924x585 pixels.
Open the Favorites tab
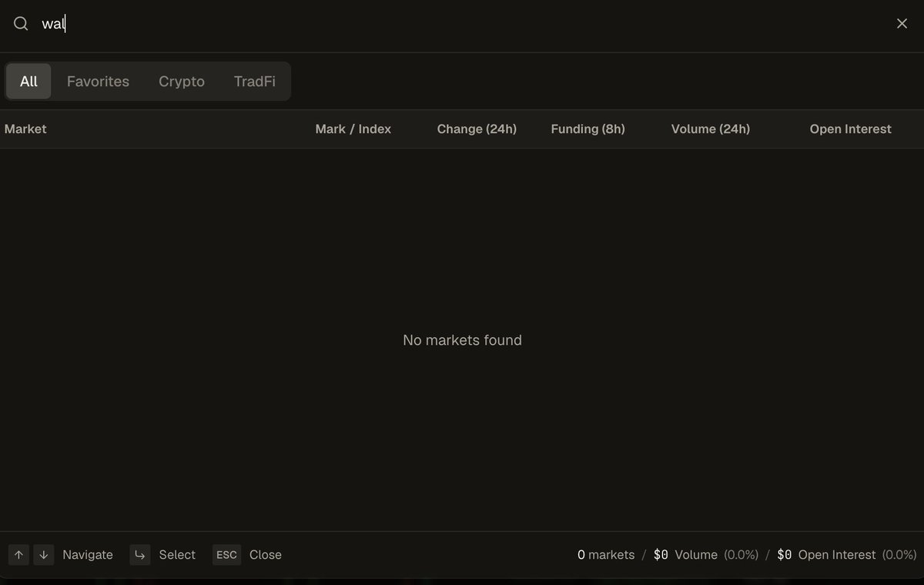coord(98,82)
